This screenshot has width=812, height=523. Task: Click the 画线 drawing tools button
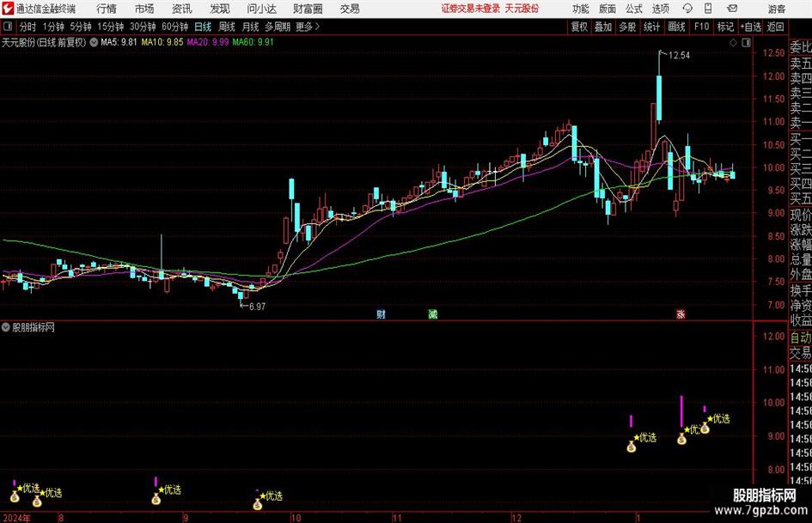676,27
